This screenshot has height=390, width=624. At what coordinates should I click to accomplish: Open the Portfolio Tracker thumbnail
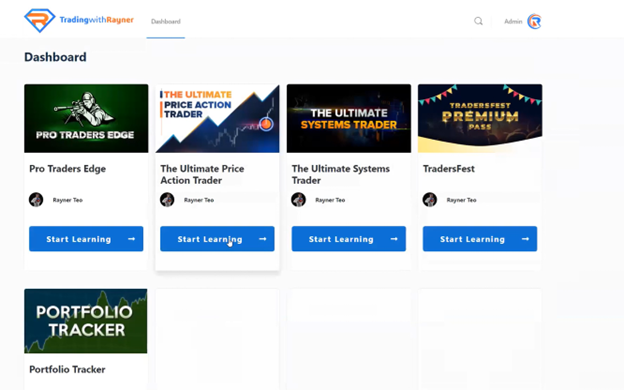tap(86, 321)
